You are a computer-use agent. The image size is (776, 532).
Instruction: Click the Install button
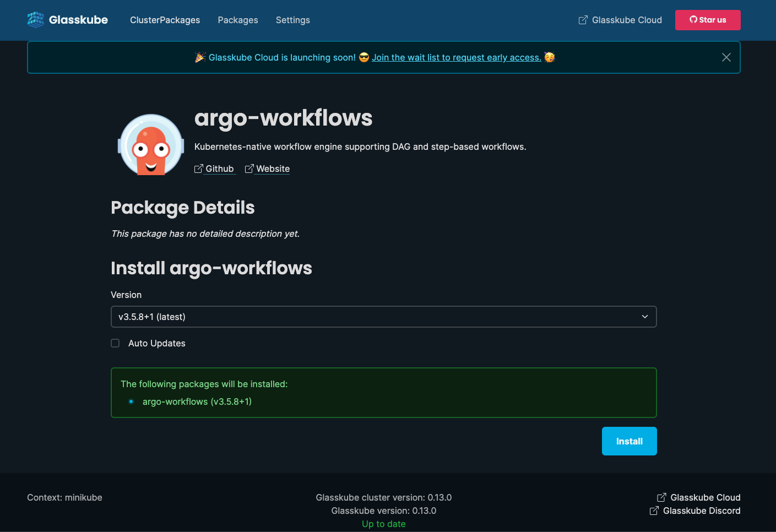629,441
